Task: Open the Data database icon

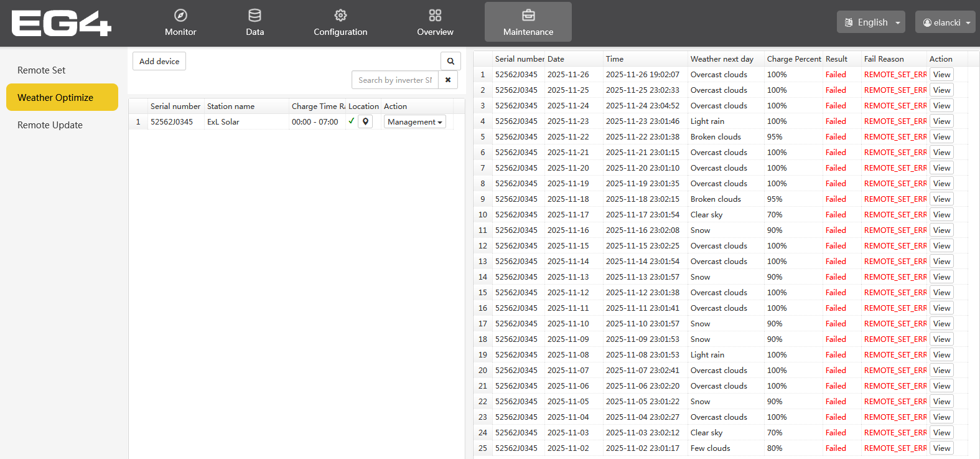Action: click(254, 16)
